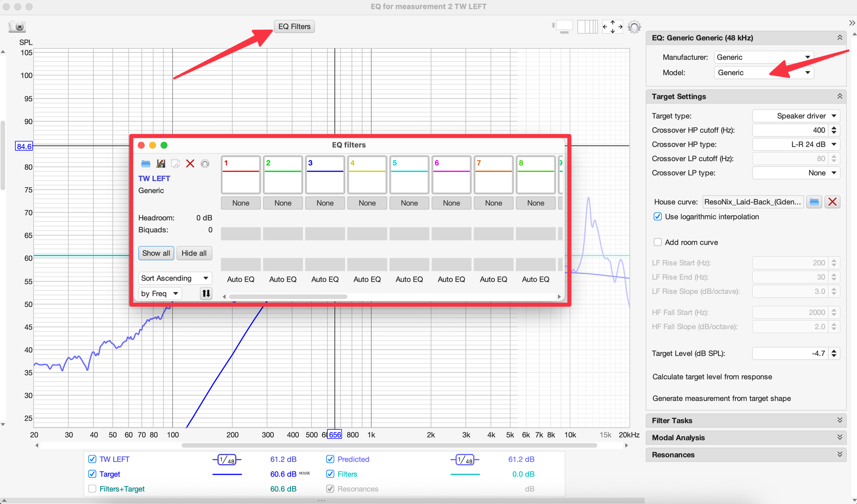The width and height of the screenshot is (857, 504).
Task: Click the load filters folder icon
Action: point(146,164)
